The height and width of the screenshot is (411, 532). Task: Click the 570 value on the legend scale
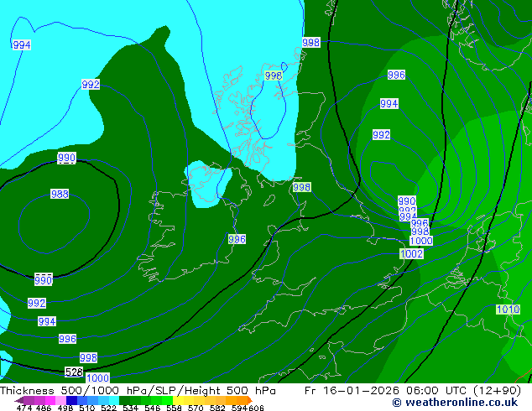(x=196, y=408)
